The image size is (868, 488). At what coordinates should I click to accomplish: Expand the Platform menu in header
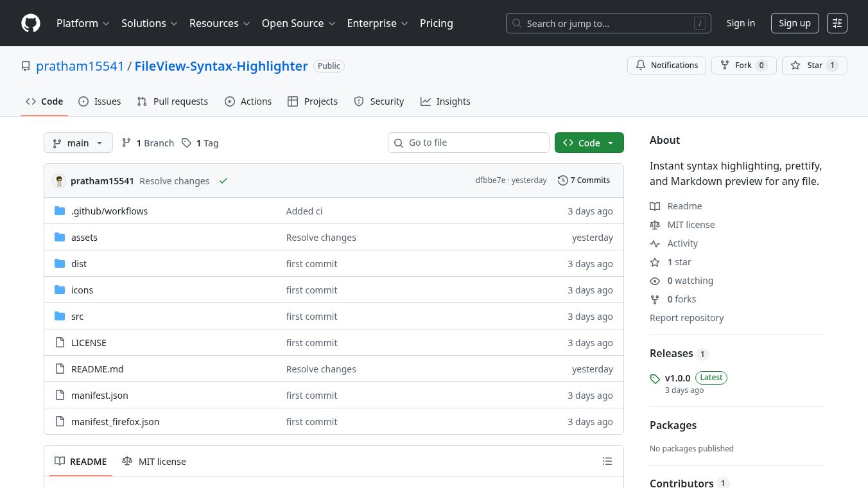coord(83,23)
